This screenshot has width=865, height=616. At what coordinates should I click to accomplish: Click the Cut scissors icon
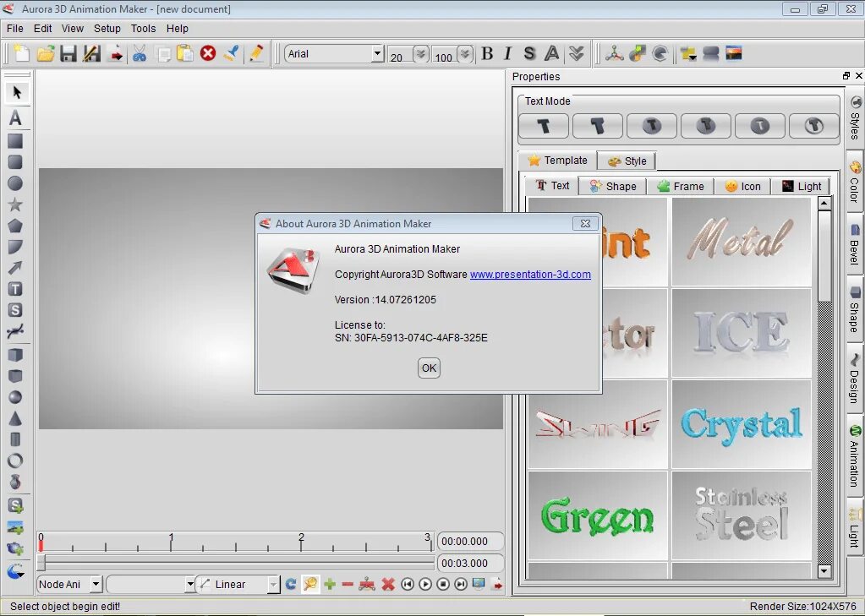pos(140,53)
